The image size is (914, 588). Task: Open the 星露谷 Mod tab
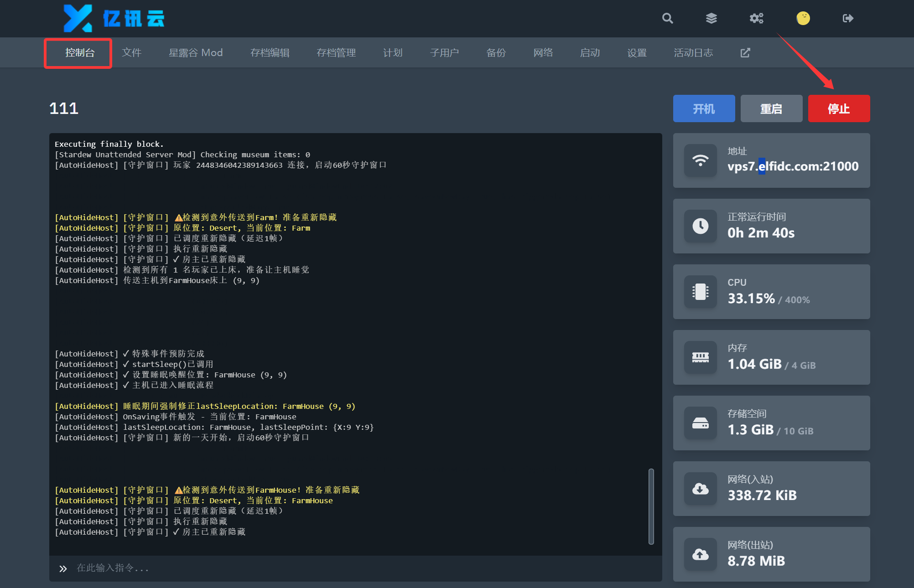click(x=196, y=53)
